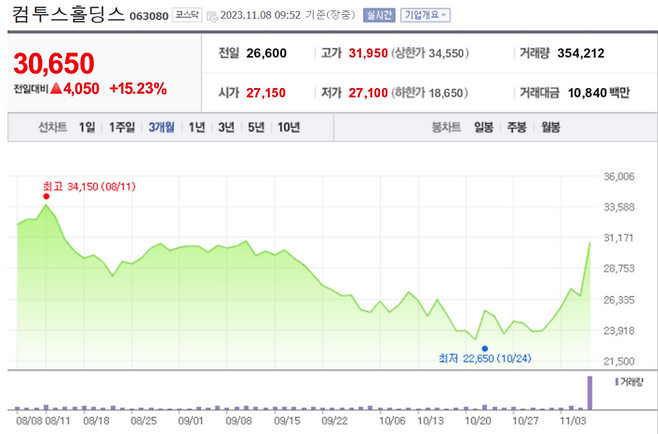Click the blue lowest-price marker dot
The image size is (658, 434).
tap(485, 348)
